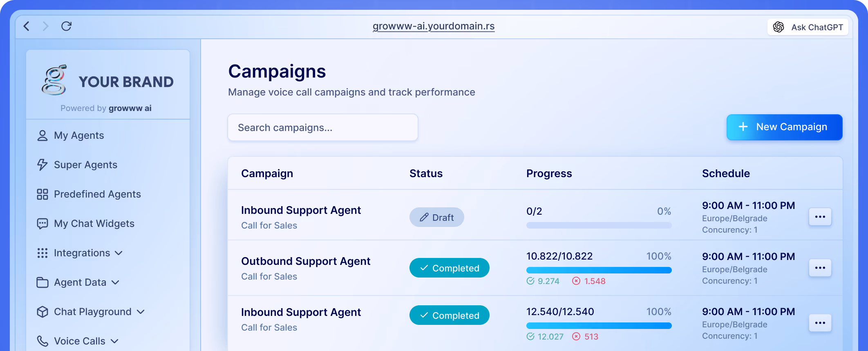This screenshot has width=868, height=351.
Task: Click the Outbound Support Agent progress bar
Action: [599, 270]
